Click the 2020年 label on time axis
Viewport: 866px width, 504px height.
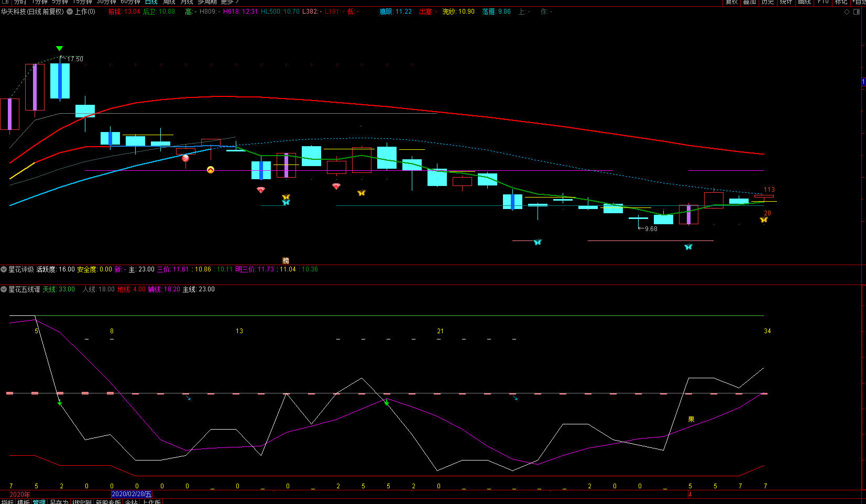click(20, 495)
